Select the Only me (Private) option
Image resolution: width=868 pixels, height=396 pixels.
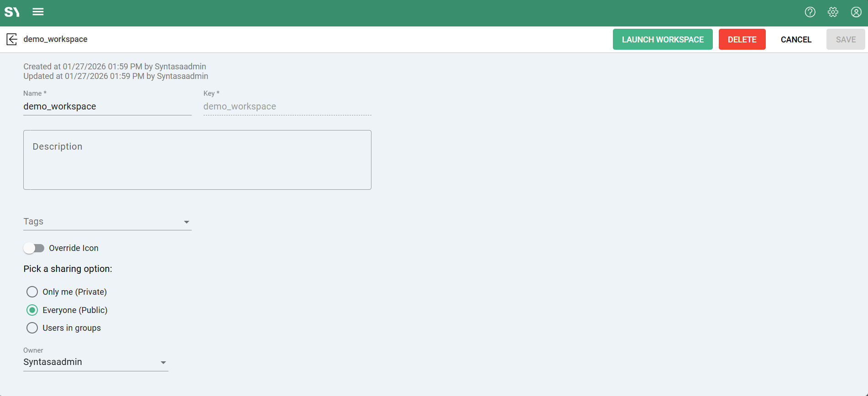pos(32,292)
